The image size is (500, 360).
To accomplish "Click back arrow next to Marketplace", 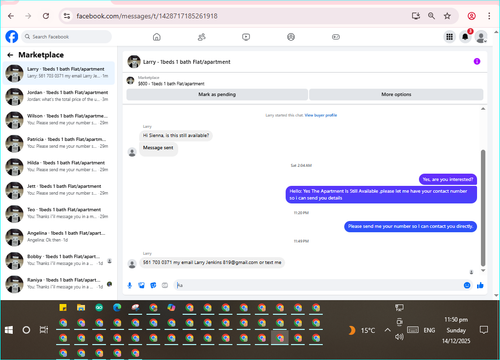I will 10,55.
